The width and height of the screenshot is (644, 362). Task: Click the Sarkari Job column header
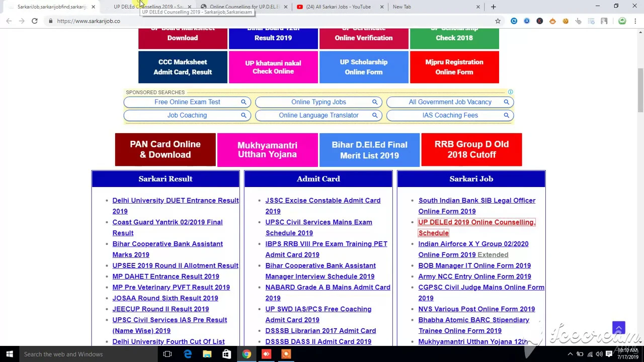pos(471,179)
